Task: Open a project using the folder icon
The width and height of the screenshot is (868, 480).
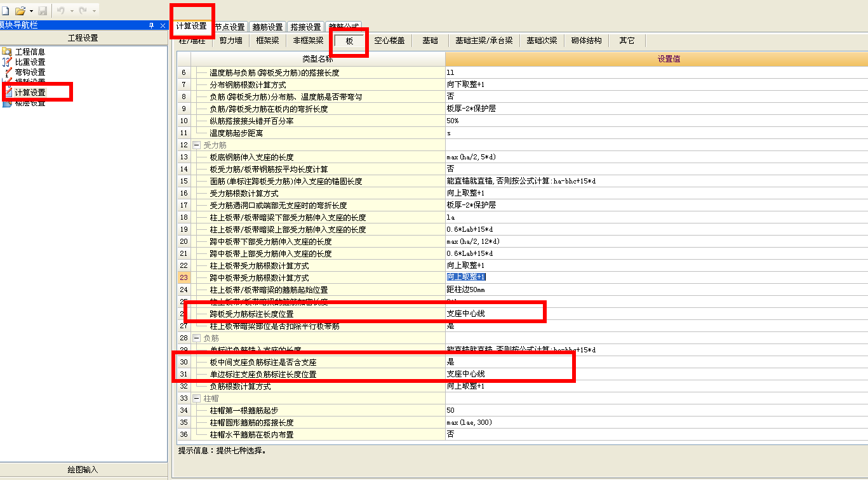Action: (20, 10)
